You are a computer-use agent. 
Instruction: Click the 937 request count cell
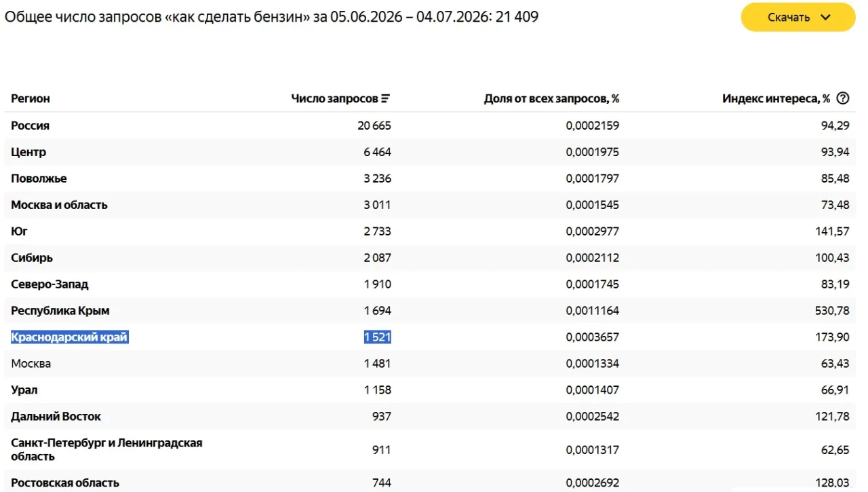382,417
